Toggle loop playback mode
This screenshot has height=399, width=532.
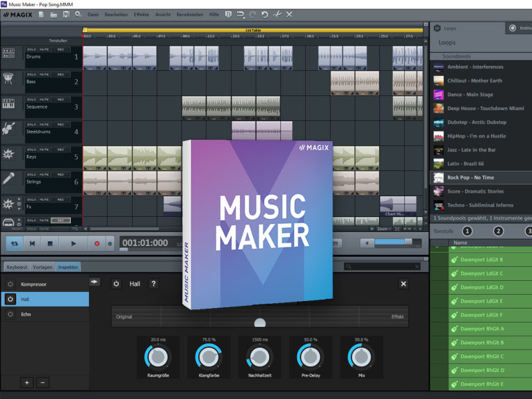(x=15, y=243)
